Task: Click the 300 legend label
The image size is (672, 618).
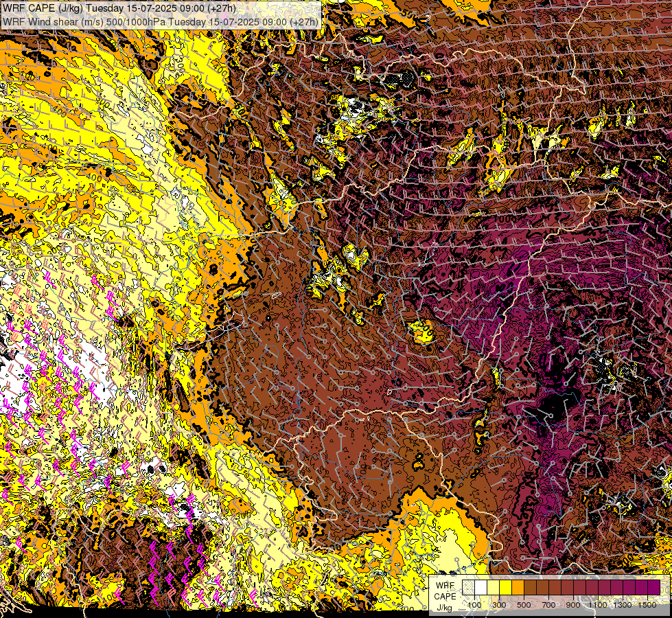Action: click(x=499, y=605)
